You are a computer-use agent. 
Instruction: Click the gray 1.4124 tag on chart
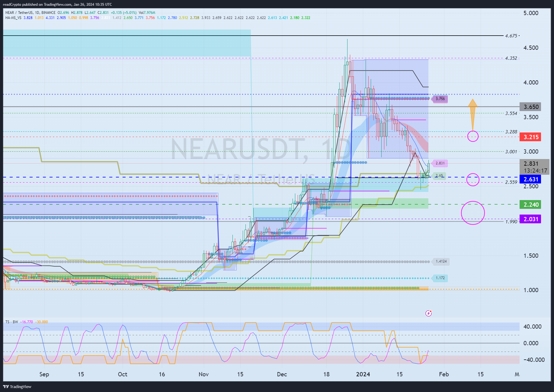pos(441,261)
